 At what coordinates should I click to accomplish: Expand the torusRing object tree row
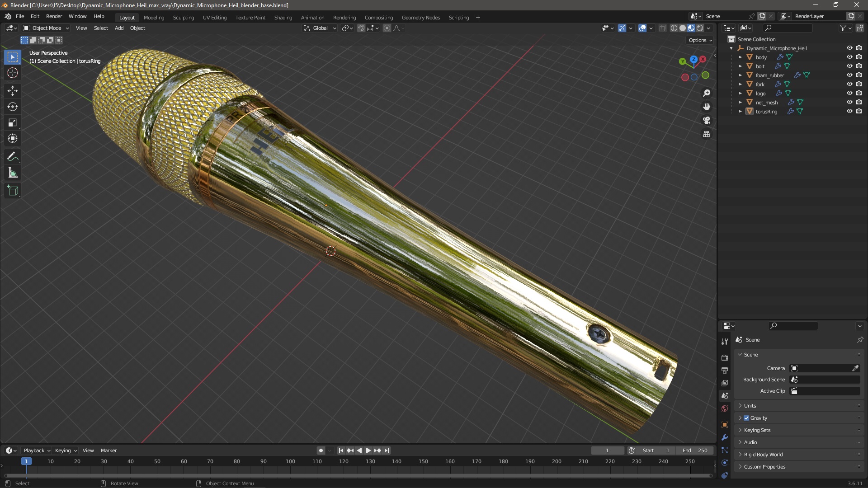coord(740,112)
